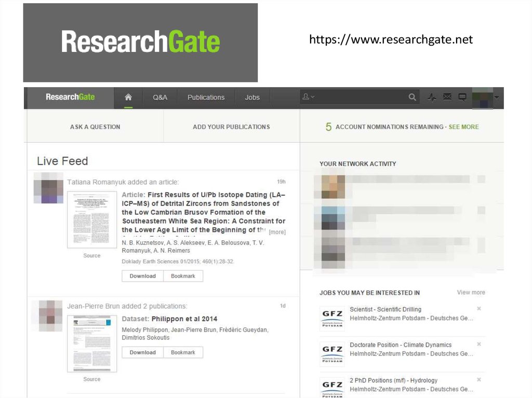Download the Philippon et al 2014 dataset
532x398 pixels.
tap(142, 352)
